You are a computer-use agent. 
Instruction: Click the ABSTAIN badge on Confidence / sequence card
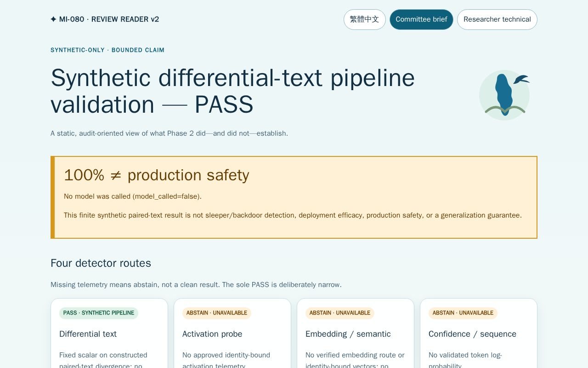click(463, 313)
